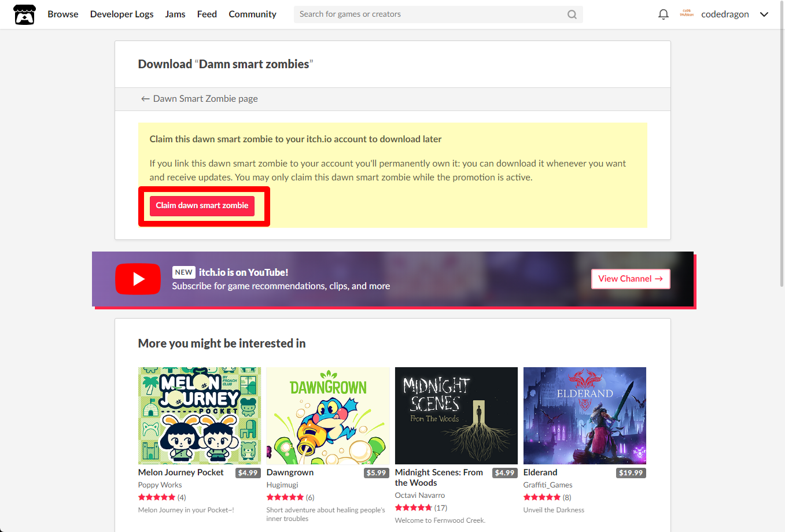Click Midnight Scenes: From the Woods title
This screenshot has width=785, height=532.
pos(439,478)
